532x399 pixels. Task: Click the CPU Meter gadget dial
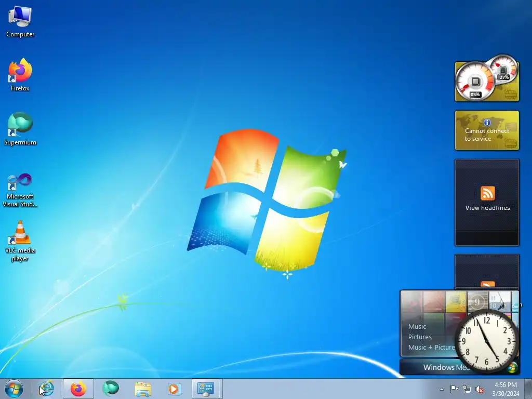(475, 82)
